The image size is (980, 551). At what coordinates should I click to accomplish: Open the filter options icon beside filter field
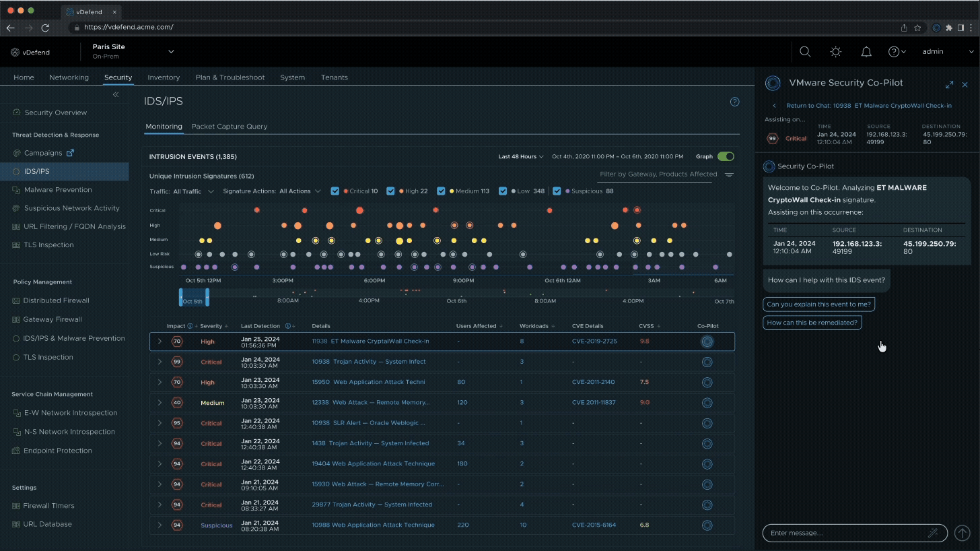pyautogui.click(x=729, y=175)
